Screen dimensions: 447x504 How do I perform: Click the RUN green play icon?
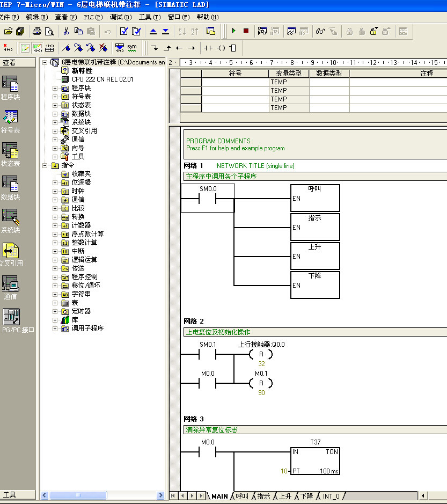pos(234,31)
